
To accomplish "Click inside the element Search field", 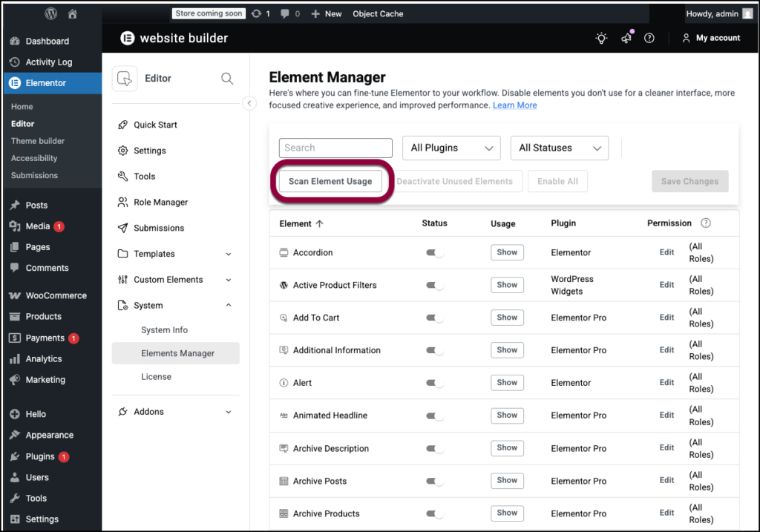I will point(335,148).
